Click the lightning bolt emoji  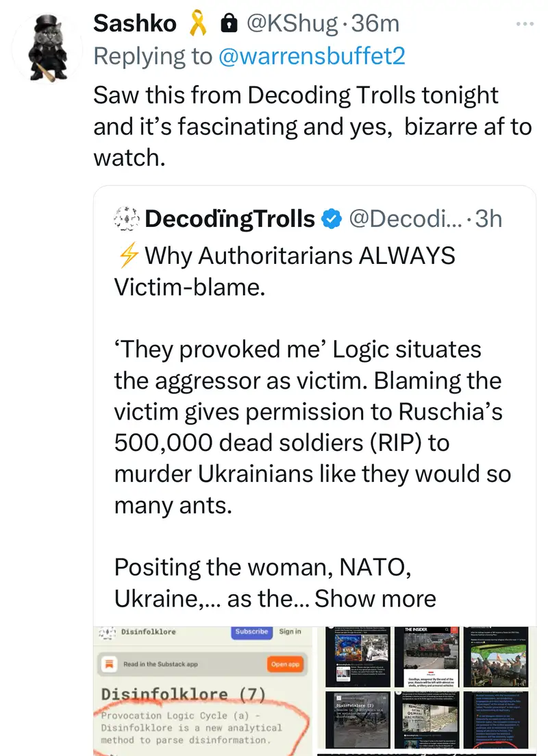[x=127, y=256]
